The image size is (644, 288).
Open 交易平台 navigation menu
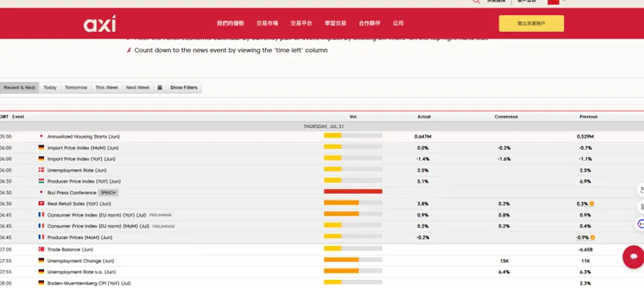(302, 23)
